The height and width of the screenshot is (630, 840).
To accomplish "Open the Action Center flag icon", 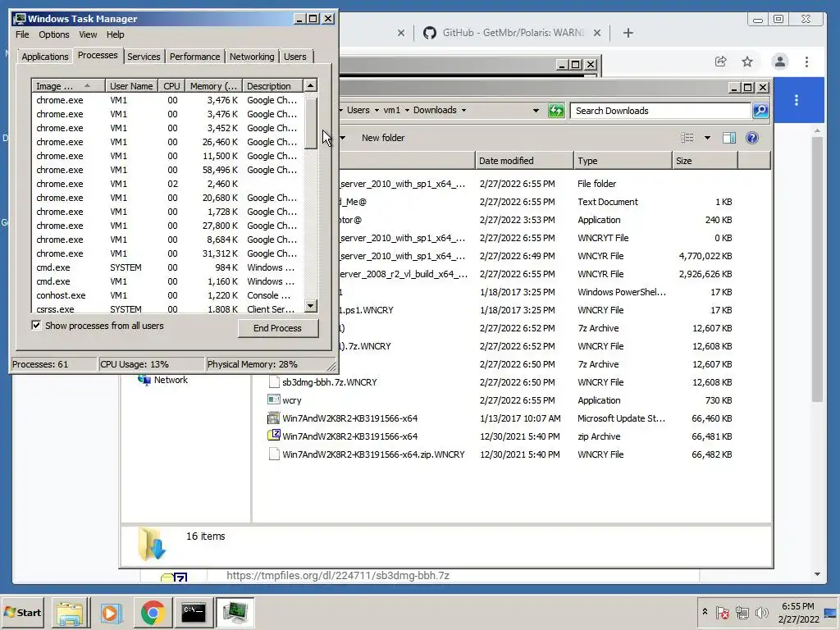I will pyautogui.click(x=722, y=612).
